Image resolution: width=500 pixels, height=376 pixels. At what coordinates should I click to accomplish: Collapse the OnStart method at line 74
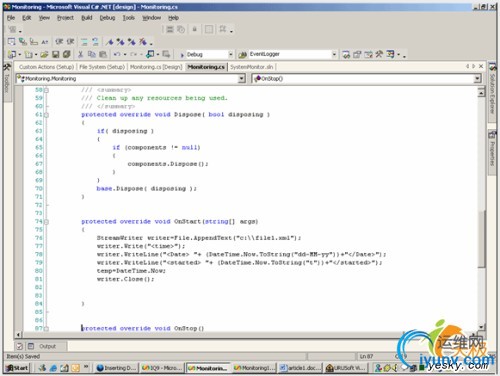click(47, 222)
